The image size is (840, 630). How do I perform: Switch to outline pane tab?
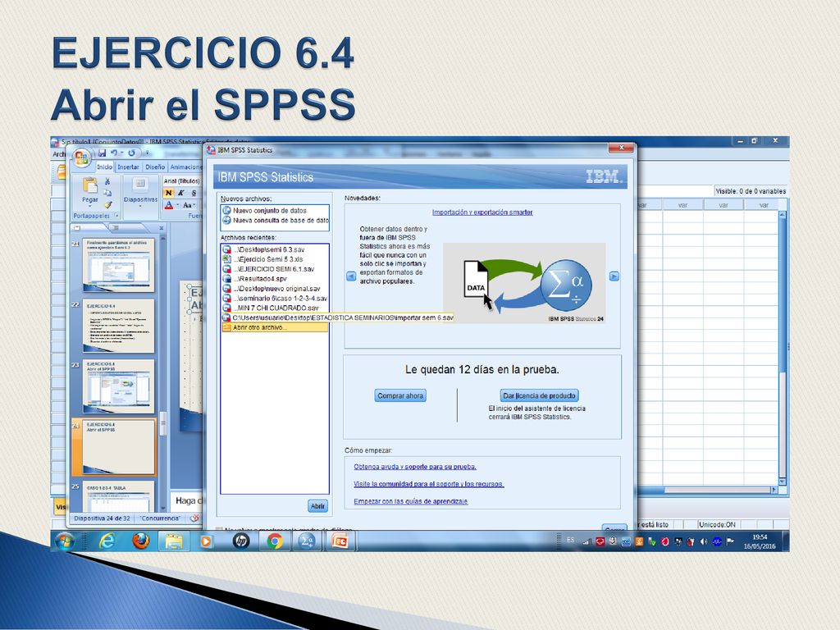[114, 228]
